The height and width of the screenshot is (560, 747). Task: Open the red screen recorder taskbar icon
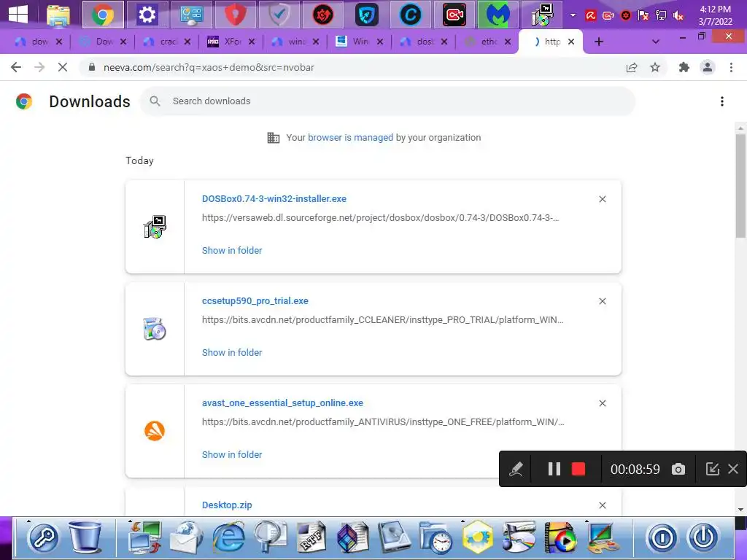(454, 15)
